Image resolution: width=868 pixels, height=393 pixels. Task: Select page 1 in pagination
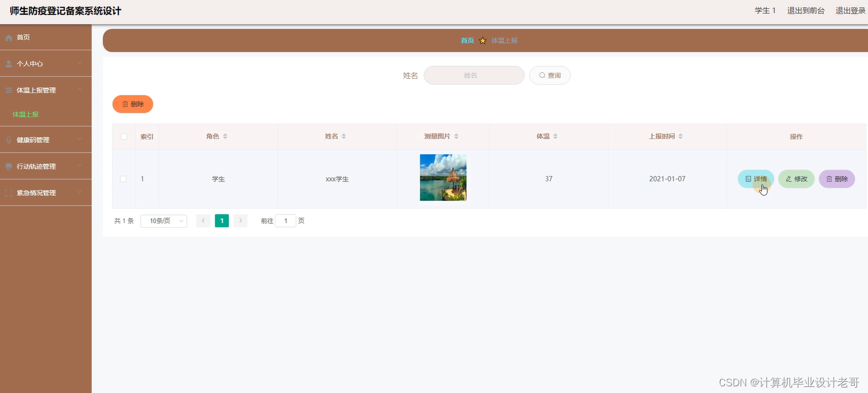click(222, 221)
